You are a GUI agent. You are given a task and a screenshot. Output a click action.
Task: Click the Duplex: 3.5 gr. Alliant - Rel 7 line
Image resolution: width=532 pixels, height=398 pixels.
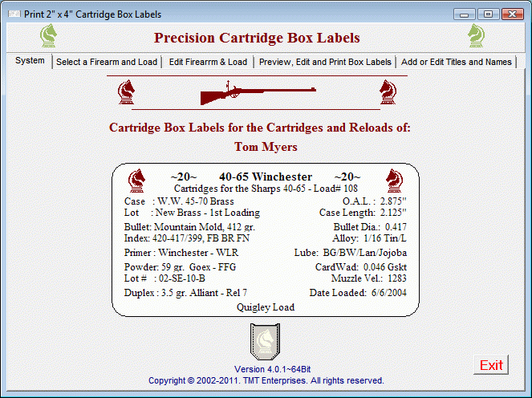tap(185, 293)
